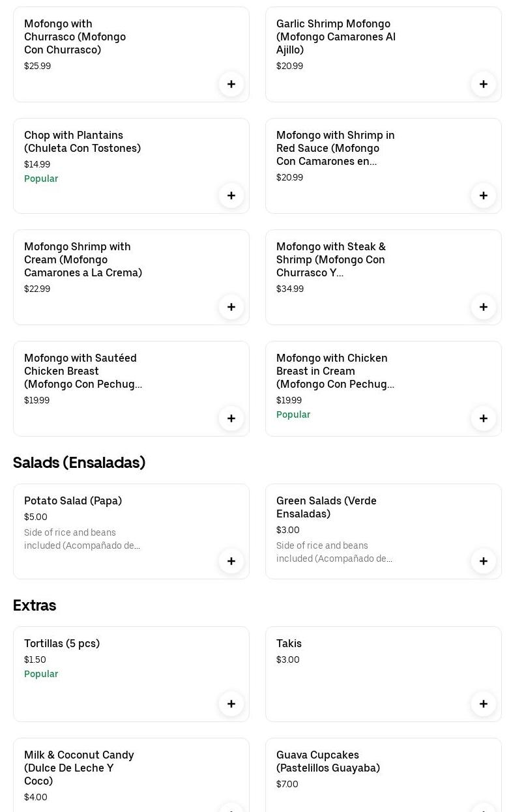Add Garlic Shrimp Mofongo to cart

tap(484, 84)
